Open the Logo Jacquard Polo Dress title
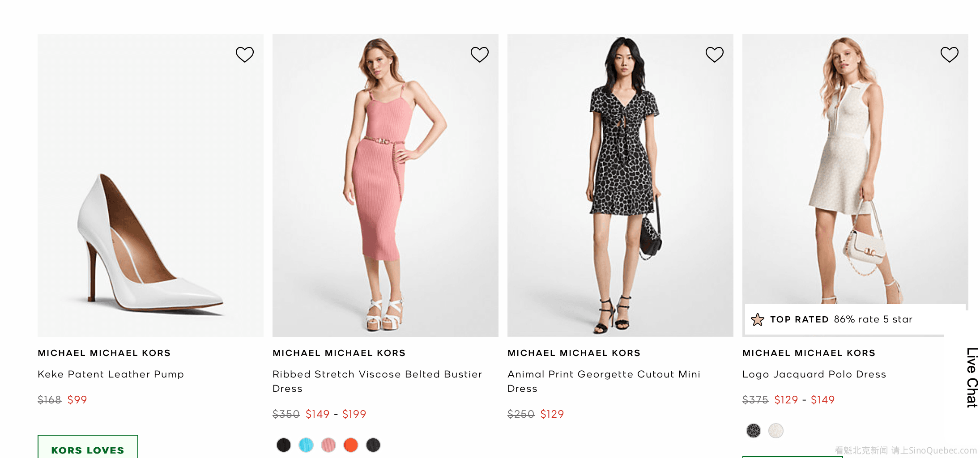The image size is (980, 458). (x=814, y=374)
